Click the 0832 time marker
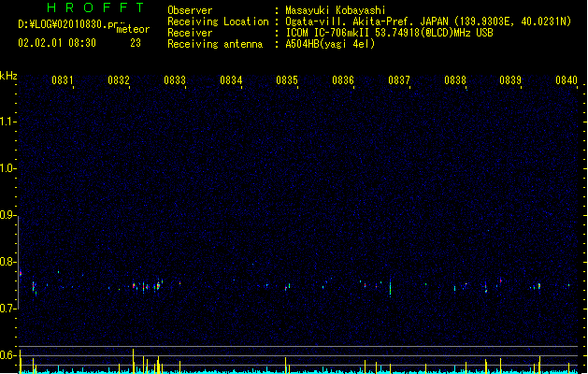Screen dimensions: 588x374 pos(119,80)
